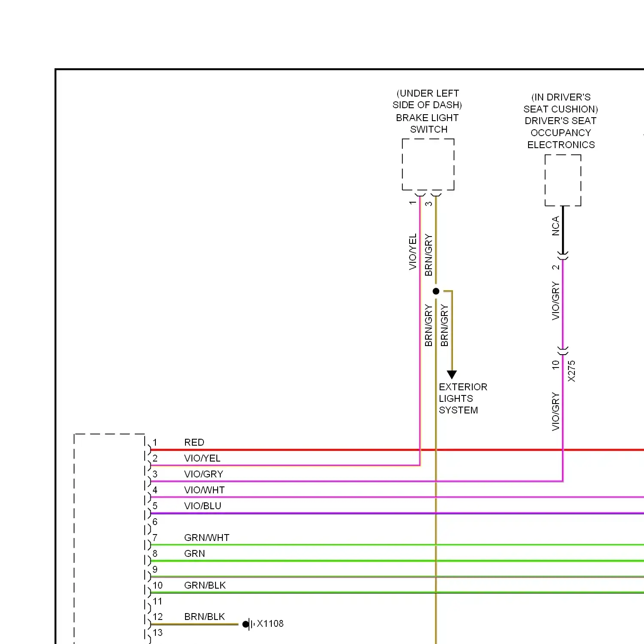
Task: Click the X1108 ground symbol
Action: (249, 624)
